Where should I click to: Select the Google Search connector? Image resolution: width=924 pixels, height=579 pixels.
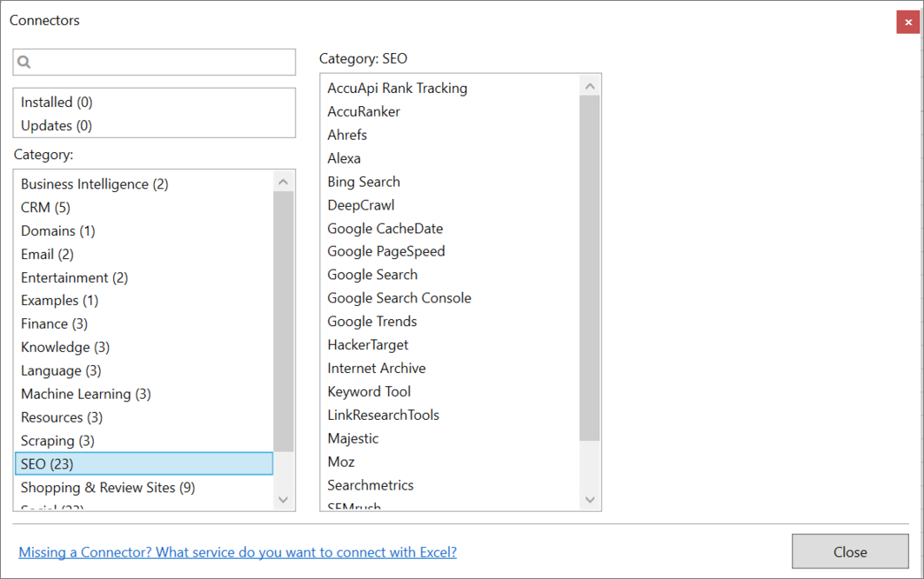[x=372, y=275]
